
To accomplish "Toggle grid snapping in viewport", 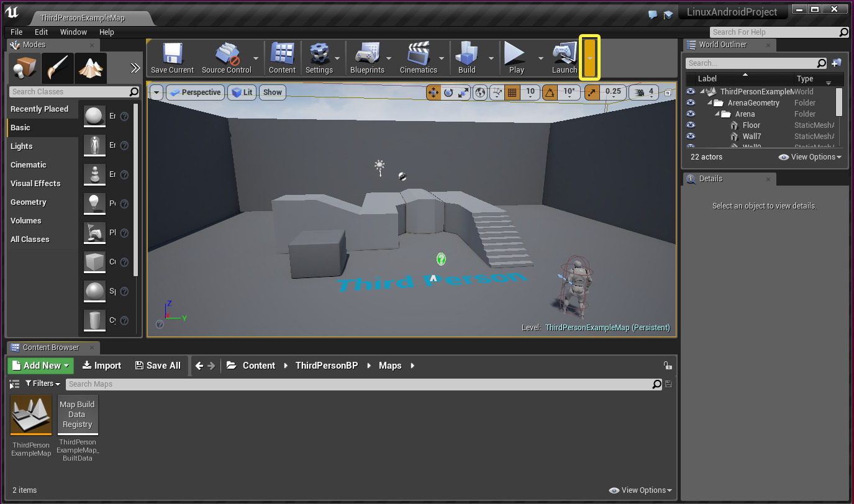I will pos(512,92).
